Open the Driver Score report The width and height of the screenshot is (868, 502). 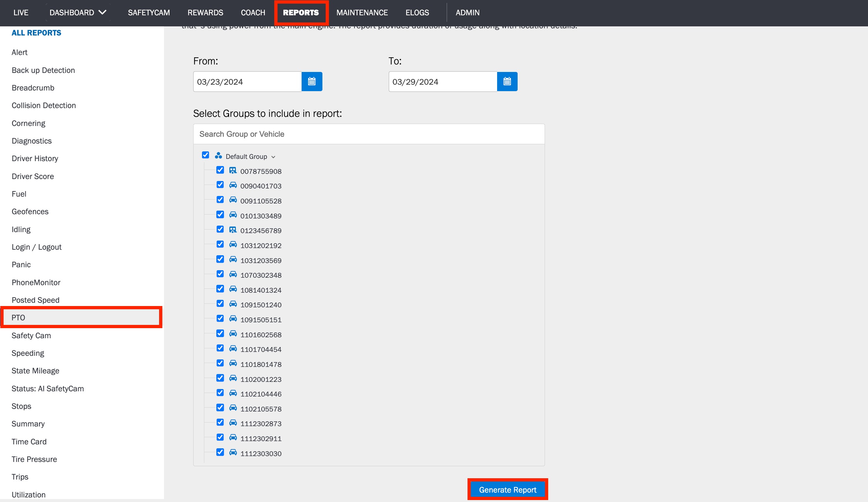pos(33,176)
